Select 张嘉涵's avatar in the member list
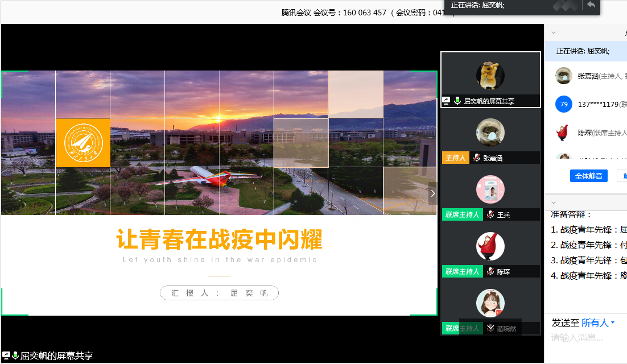The height and width of the screenshot is (364, 627). (x=563, y=76)
